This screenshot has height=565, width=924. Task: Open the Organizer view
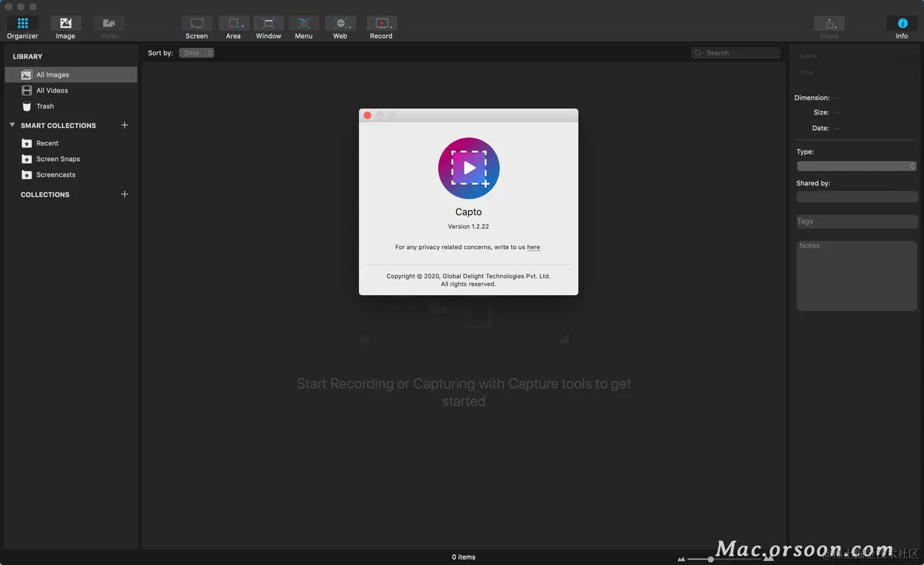[x=22, y=28]
